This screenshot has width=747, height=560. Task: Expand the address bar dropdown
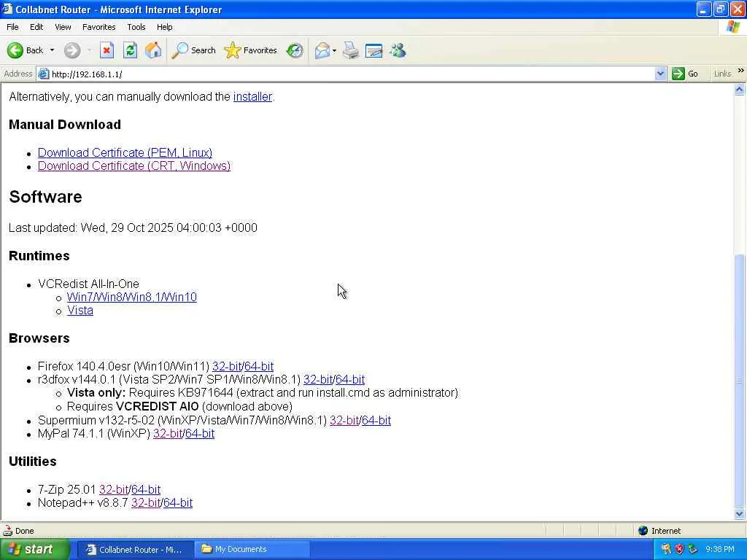660,74
